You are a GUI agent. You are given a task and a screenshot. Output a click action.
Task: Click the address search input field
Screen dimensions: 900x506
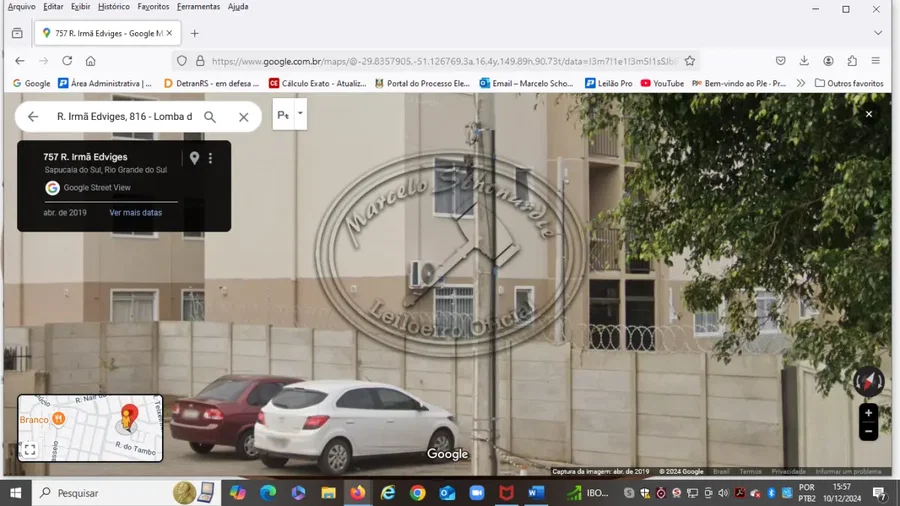coord(125,116)
